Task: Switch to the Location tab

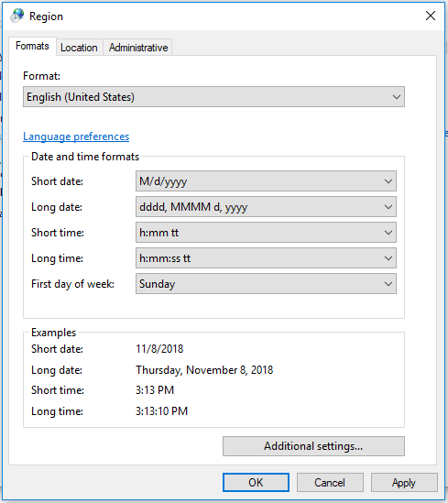Action: 79,48
